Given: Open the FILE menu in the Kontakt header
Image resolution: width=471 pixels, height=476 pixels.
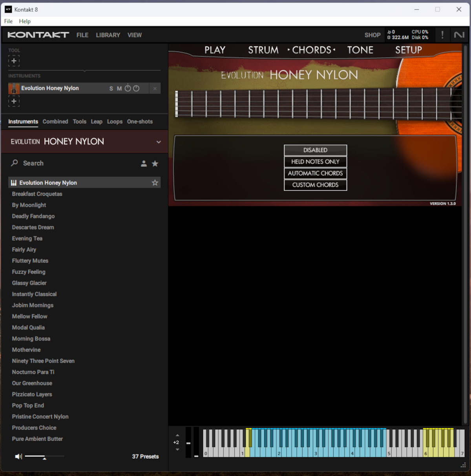Looking at the screenshot, I should [x=82, y=35].
